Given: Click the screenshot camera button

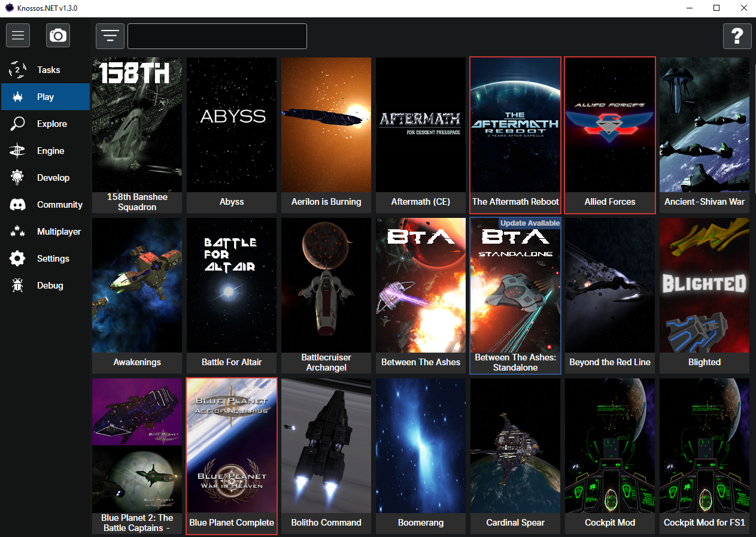Looking at the screenshot, I should 58,35.
